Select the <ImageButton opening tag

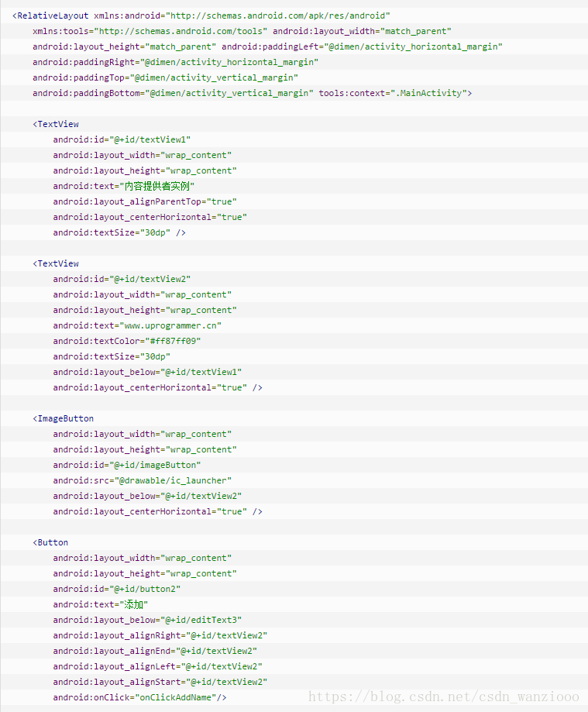(63, 418)
